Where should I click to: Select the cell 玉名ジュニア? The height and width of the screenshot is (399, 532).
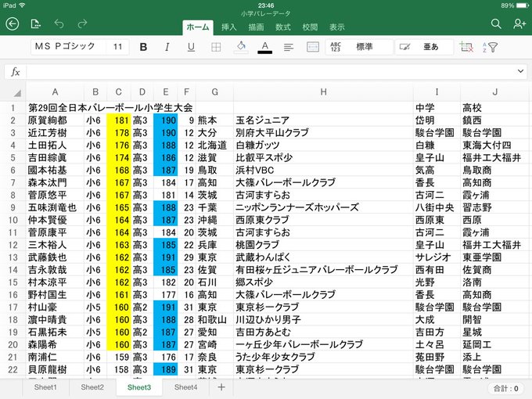[x=323, y=120]
